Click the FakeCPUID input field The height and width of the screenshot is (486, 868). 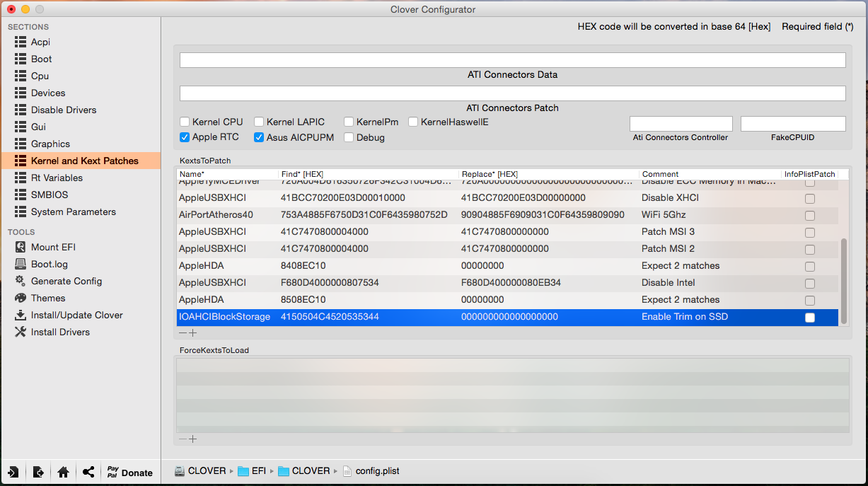792,124
